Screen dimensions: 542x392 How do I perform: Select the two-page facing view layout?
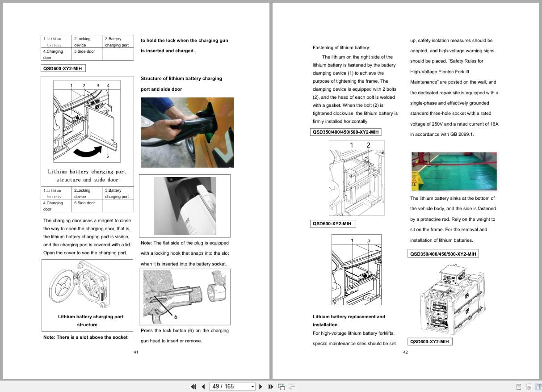pos(538,387)
